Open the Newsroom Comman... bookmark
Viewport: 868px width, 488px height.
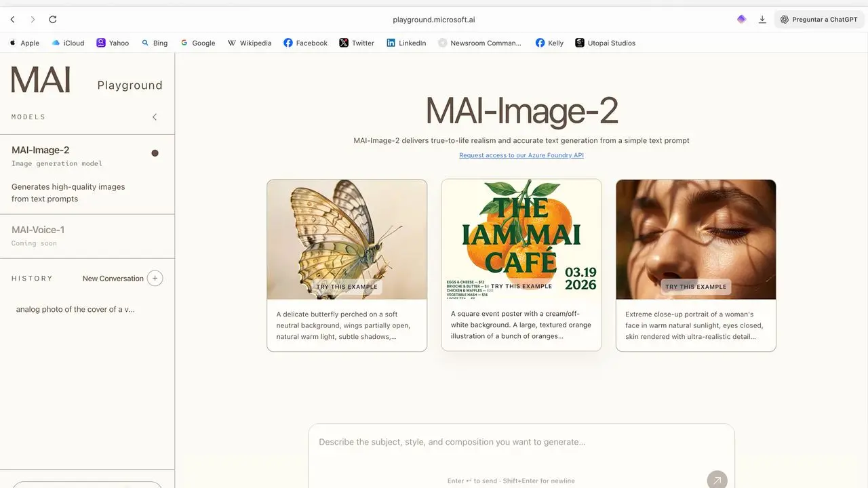pos(479,43)
